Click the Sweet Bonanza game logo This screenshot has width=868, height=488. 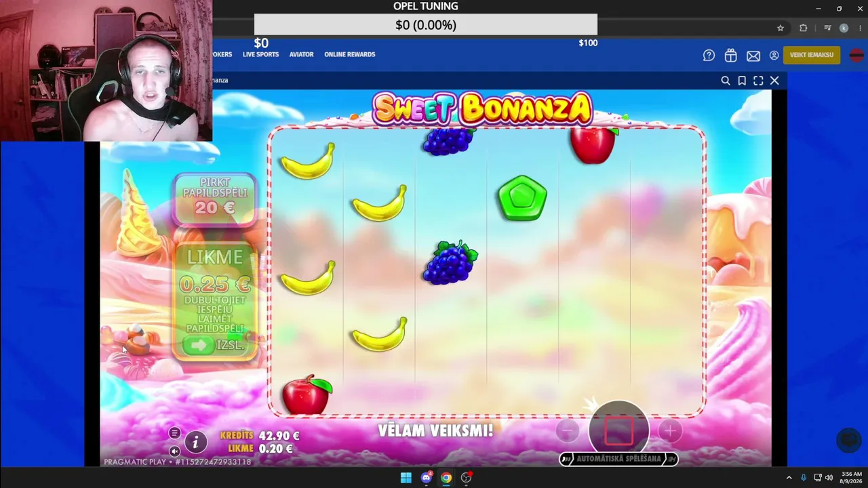point(482,109)
